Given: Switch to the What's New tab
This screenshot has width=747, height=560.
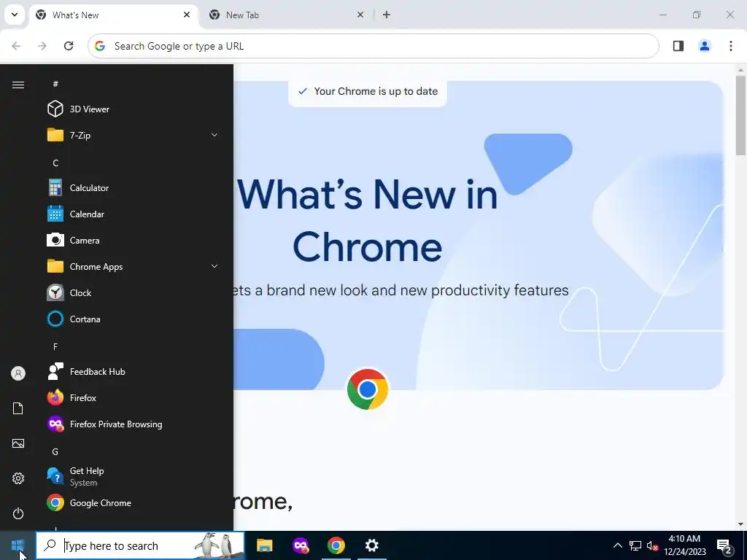Looking at the screenshot, I should (x=113, y=15).
